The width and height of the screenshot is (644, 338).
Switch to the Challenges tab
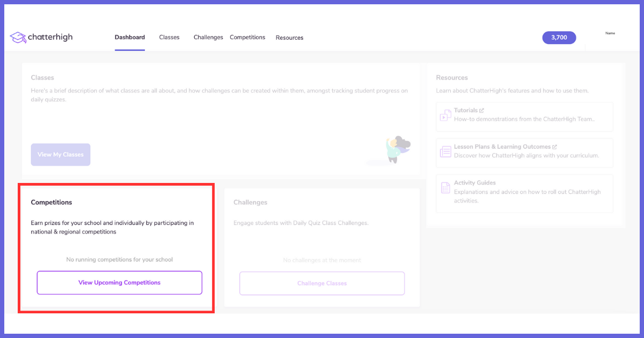(x=208, y=37)
